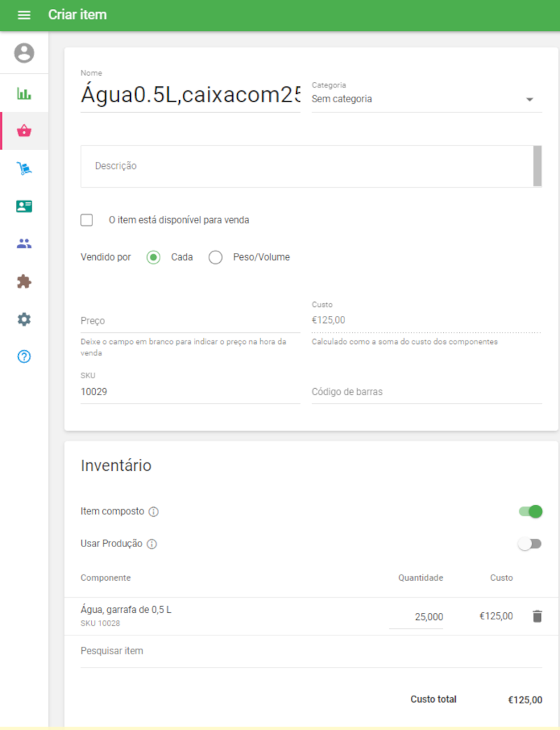Select the Cada radio option
The height and width of the screenshot is (730, 560).
(153, 257)
